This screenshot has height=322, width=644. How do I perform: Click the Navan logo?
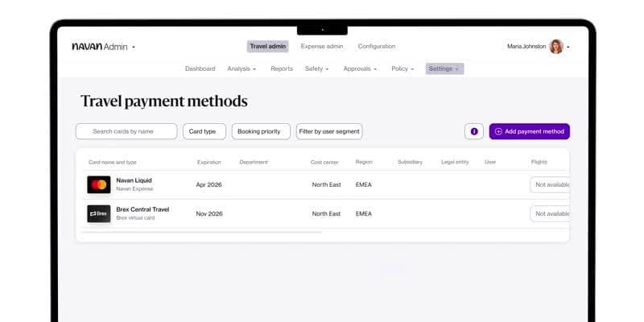(87, 47)
